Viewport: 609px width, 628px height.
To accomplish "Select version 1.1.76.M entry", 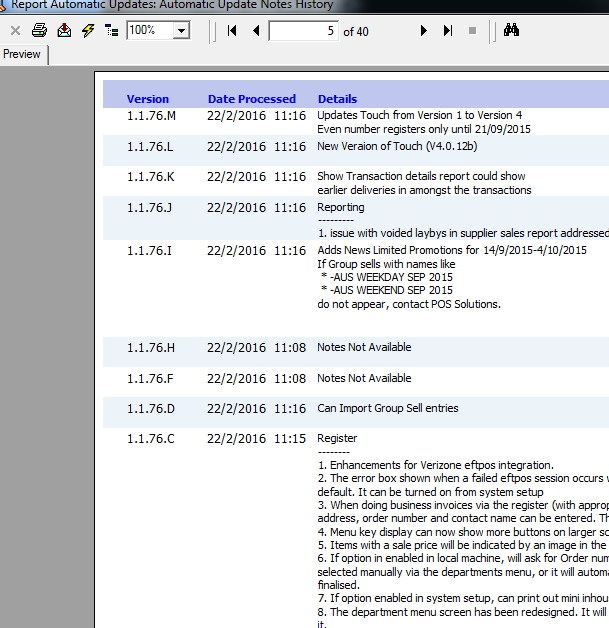I will pyautogui.click(x=151, y=116).
